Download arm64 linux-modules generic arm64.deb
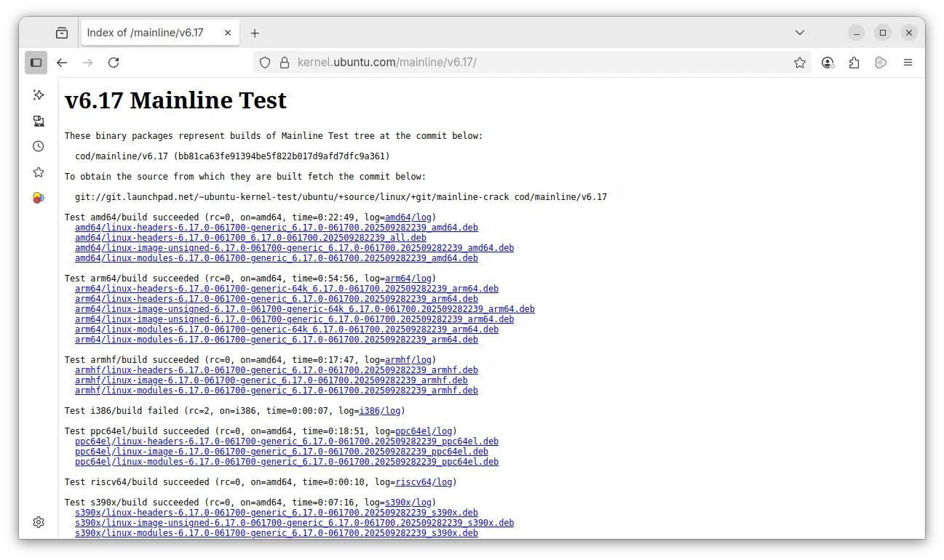944x560 pixels. (277, 340)
